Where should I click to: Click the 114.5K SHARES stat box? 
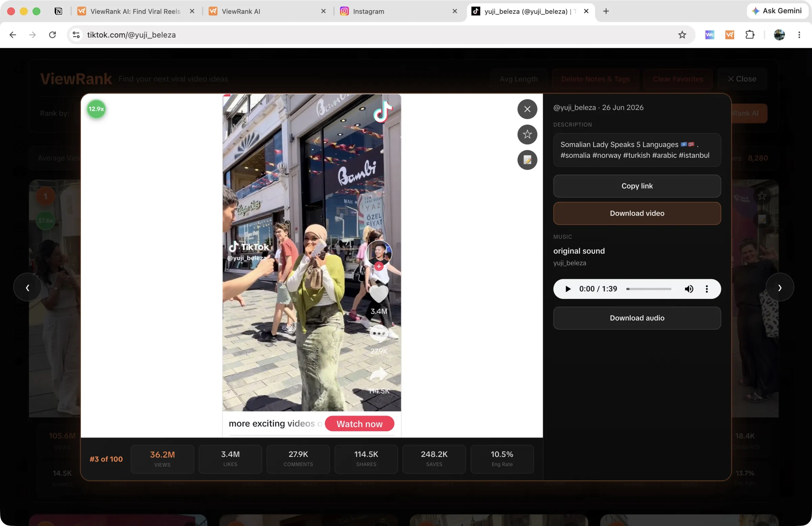click(366, 459)
